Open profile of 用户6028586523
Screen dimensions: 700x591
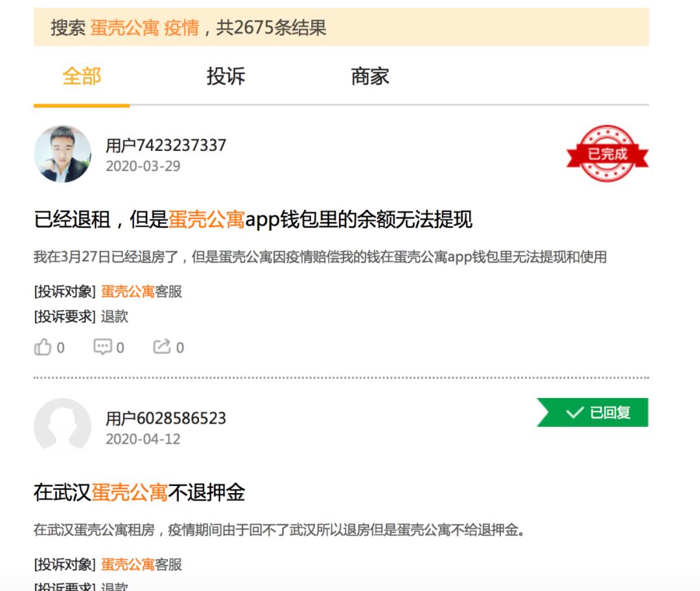(166, 419)
